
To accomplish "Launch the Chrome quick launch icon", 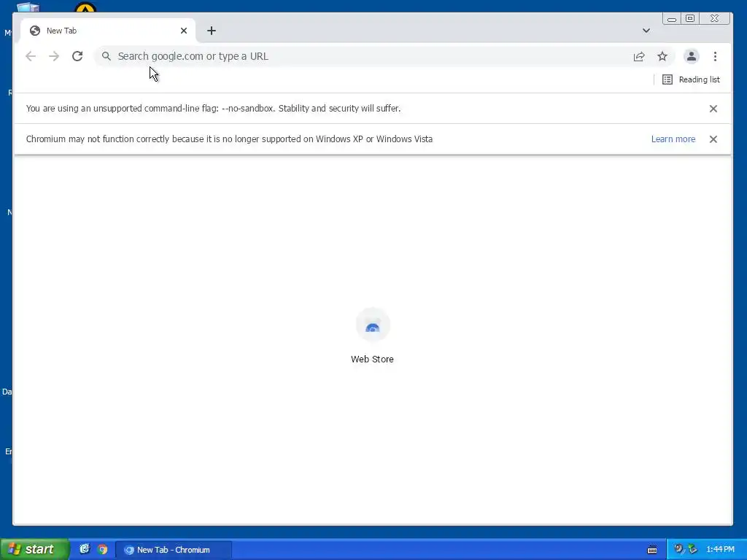I will (x=102, y=550).
